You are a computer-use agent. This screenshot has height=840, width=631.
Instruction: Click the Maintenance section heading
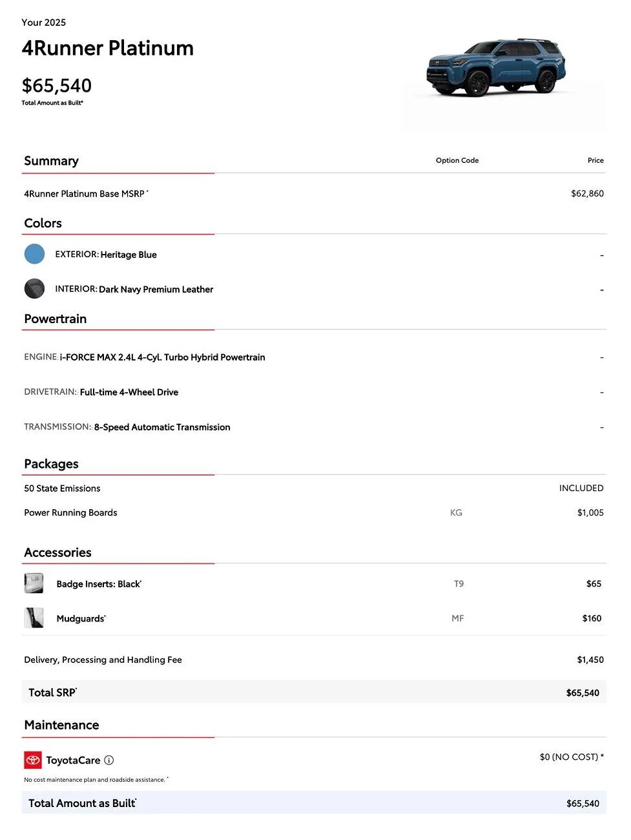(x=61, y=725)
